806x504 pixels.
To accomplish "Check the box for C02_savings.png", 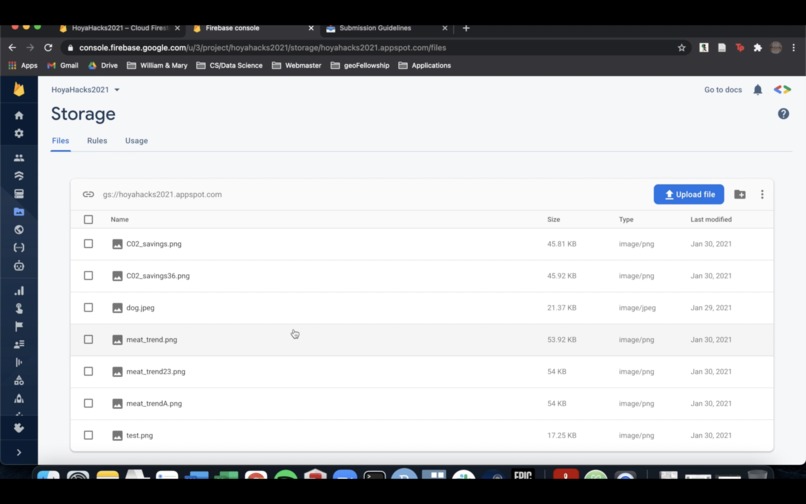I will [x=88, y=244].
